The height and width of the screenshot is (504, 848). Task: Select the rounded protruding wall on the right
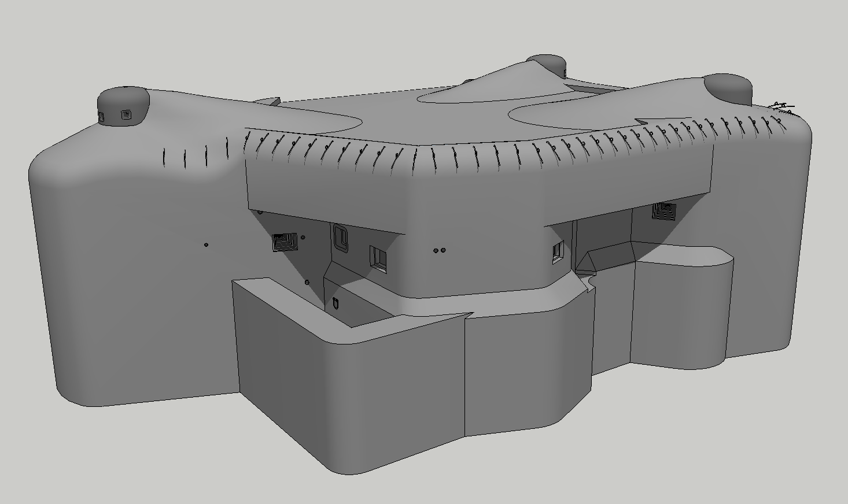click(683, 312)
